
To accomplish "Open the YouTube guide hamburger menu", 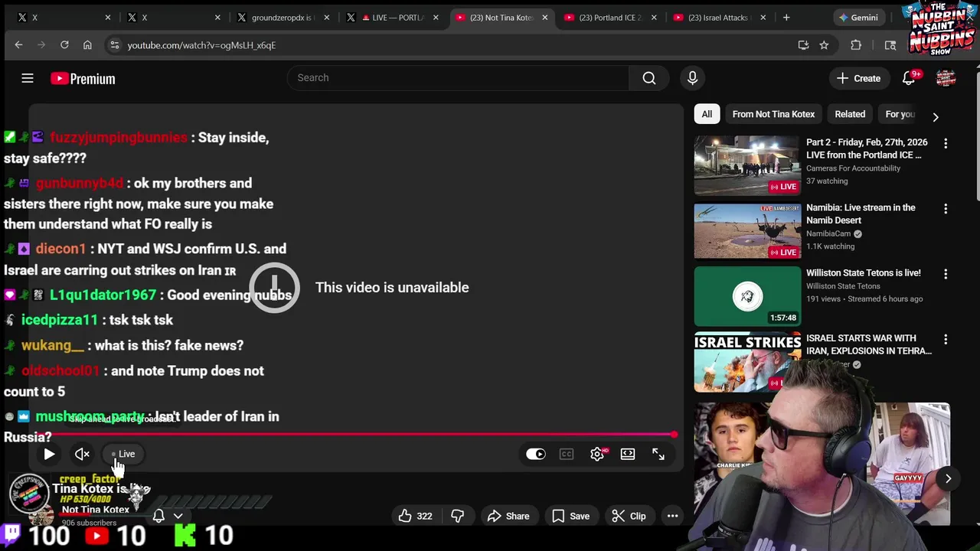I will [28, 78].
